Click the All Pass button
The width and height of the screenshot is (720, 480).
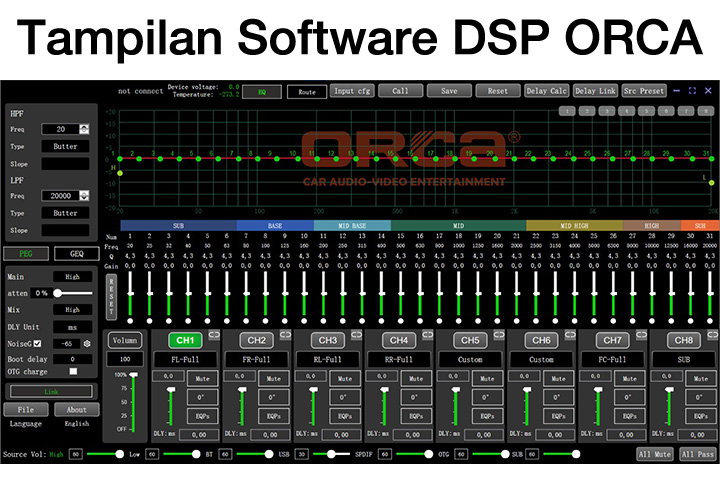[x=698, y=454]
